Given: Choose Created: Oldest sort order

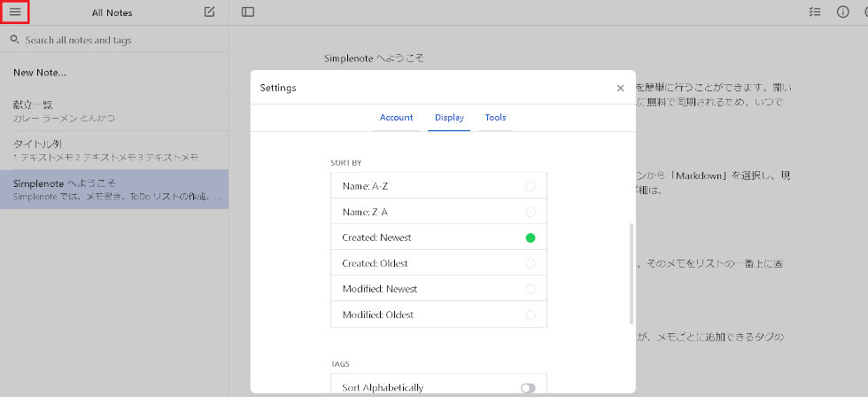Looking at the screenshot, I should click(530, 263).
